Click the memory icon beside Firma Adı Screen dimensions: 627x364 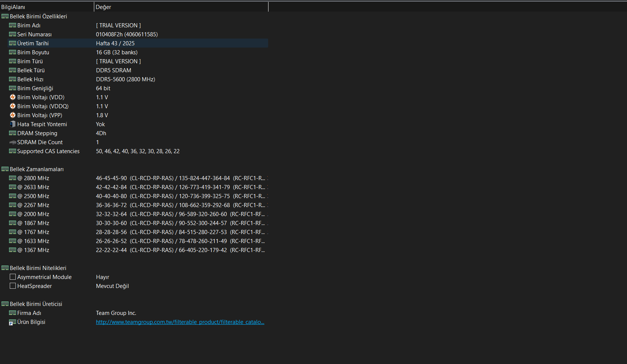tap(12, 313)
